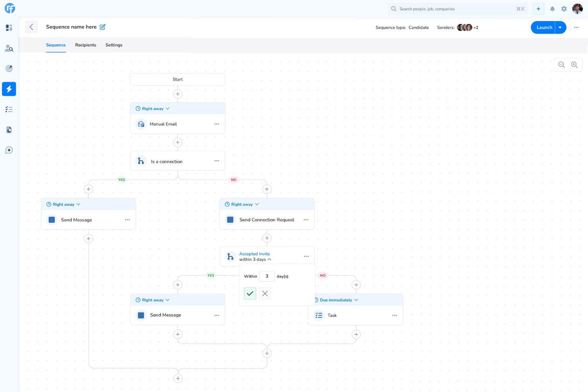Click the Accepted Invite link text
The height and width of the screenshot is (392, 588).
pyautogui.click(x=255, y=254)
